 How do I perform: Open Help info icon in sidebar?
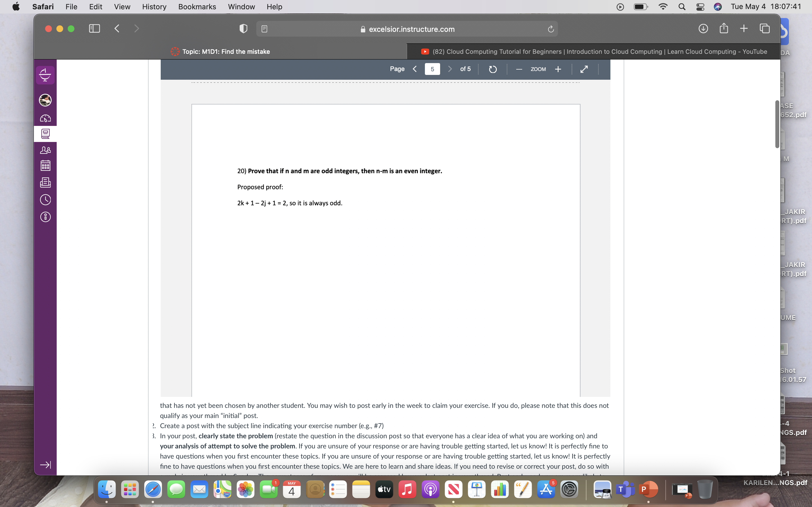(x=45, y=217)
